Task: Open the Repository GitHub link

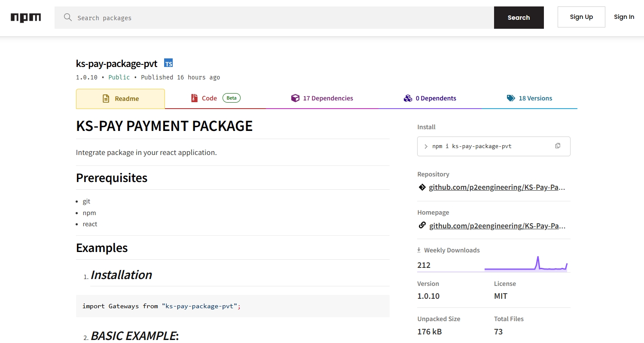Action: [497, 187]
